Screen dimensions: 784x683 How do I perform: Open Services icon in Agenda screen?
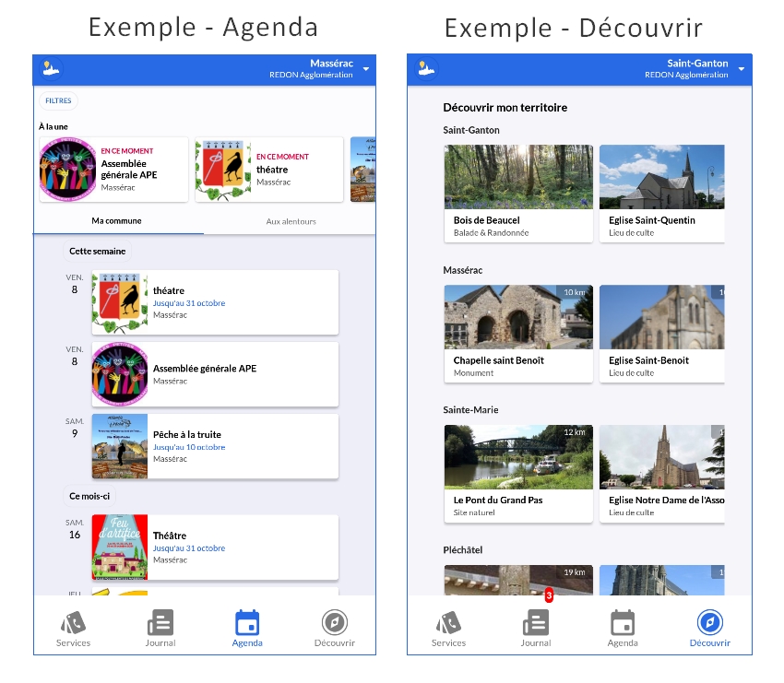tap(74, 623)
